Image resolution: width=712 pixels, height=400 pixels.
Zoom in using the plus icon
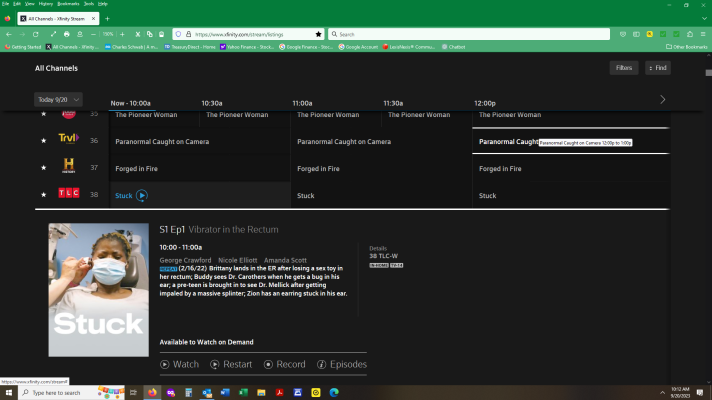coord(122,34)
